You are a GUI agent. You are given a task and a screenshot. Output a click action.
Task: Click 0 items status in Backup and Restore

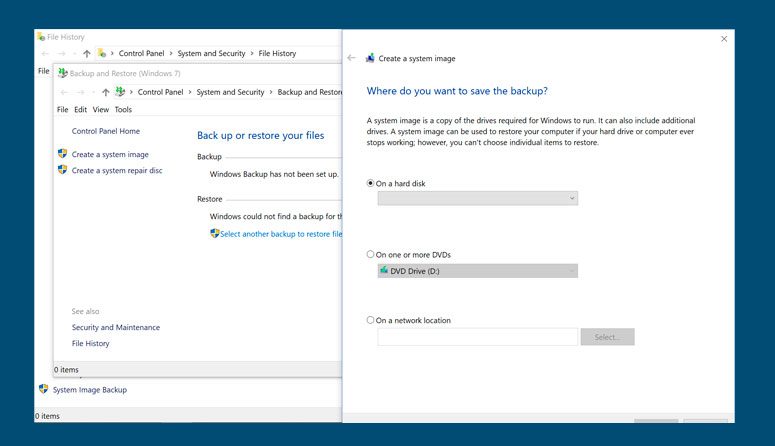pyautogui.click(x=66, y=369)
